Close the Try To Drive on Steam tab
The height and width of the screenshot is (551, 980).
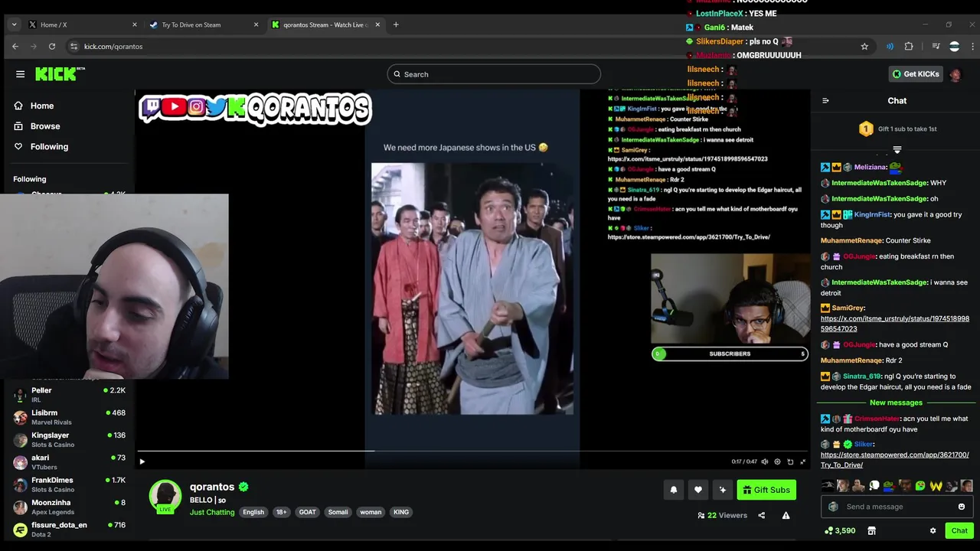[x=256, y=24]
